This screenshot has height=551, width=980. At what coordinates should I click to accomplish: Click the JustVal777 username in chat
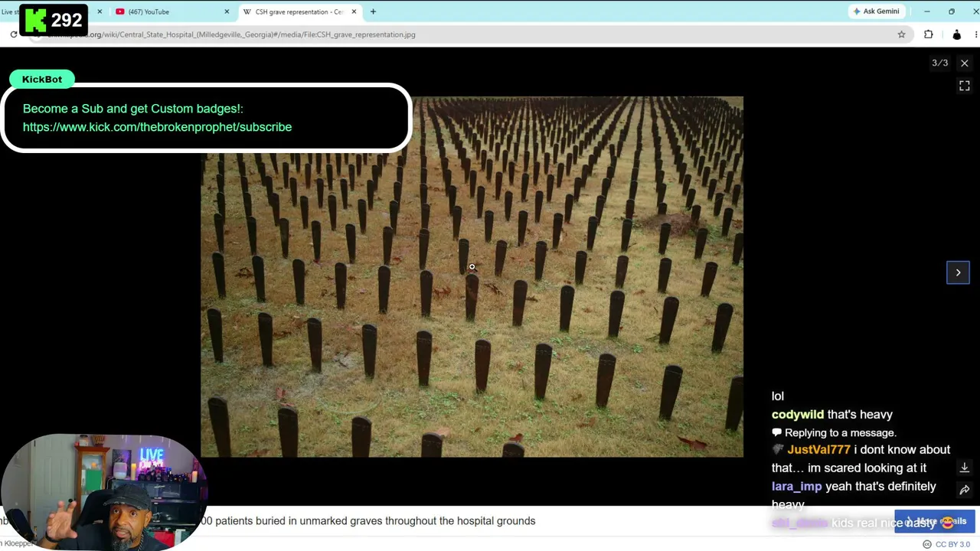coord(818,449)
